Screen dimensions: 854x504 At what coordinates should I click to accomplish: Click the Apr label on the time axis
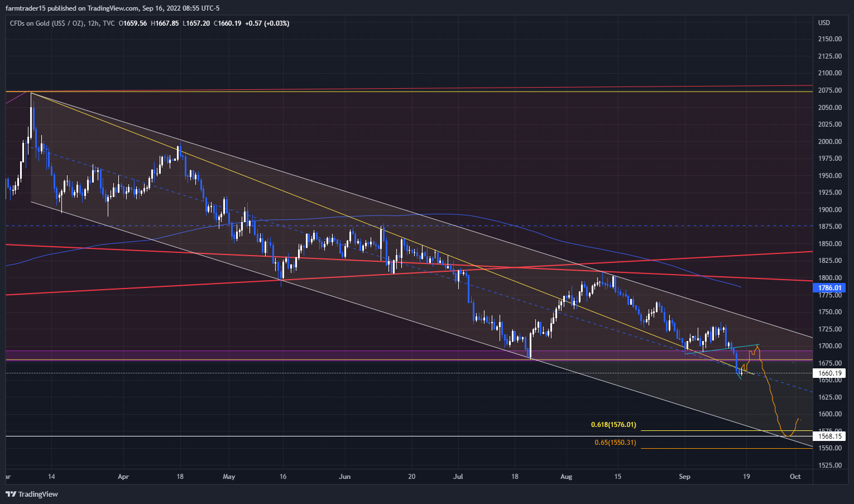[x=123, y=477]
